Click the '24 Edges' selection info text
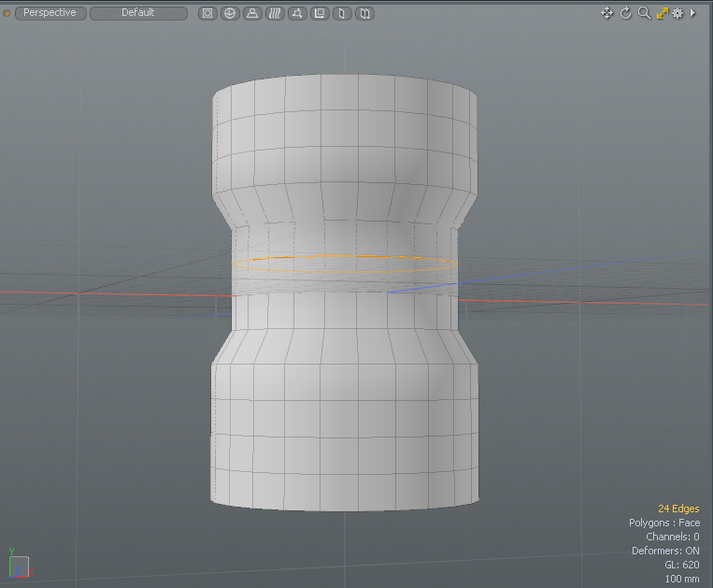 pyautogui.click(x=678, y=509)
